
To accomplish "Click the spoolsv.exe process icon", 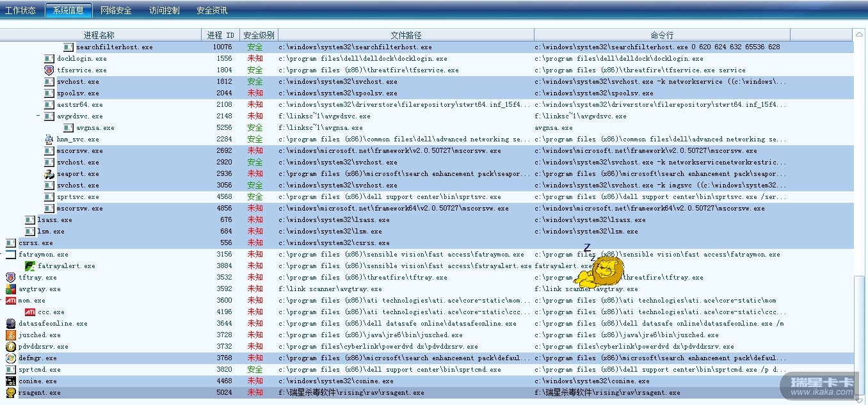I will point(49,93).
